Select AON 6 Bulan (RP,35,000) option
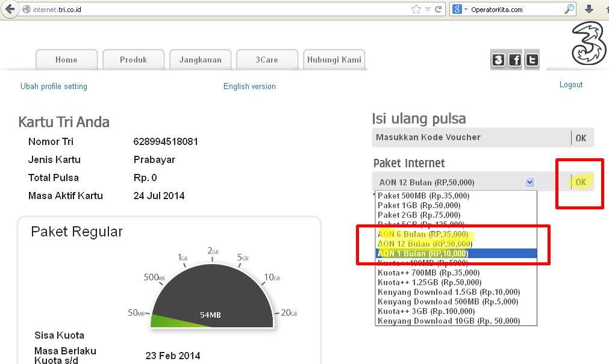Image resolution: width=609 pixels, height=364 pixels. point(456,234)
